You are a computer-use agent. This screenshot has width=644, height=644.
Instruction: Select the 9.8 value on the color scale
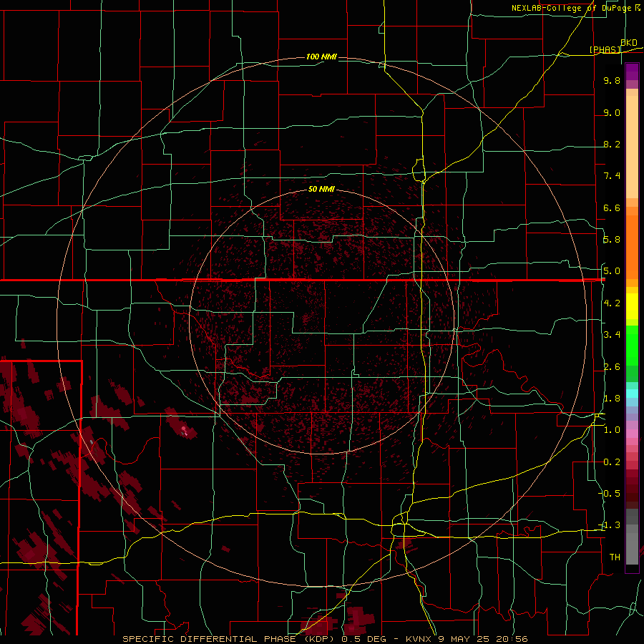[x=612, y=80]
